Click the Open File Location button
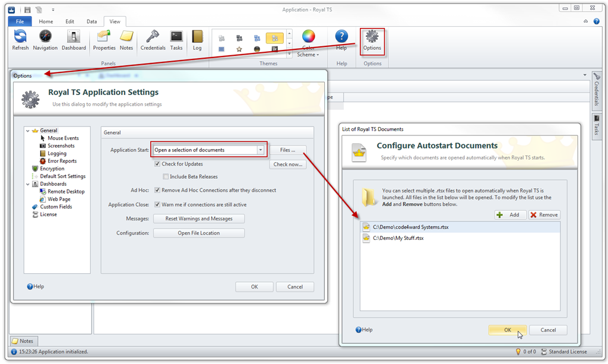 coord(199,233)
